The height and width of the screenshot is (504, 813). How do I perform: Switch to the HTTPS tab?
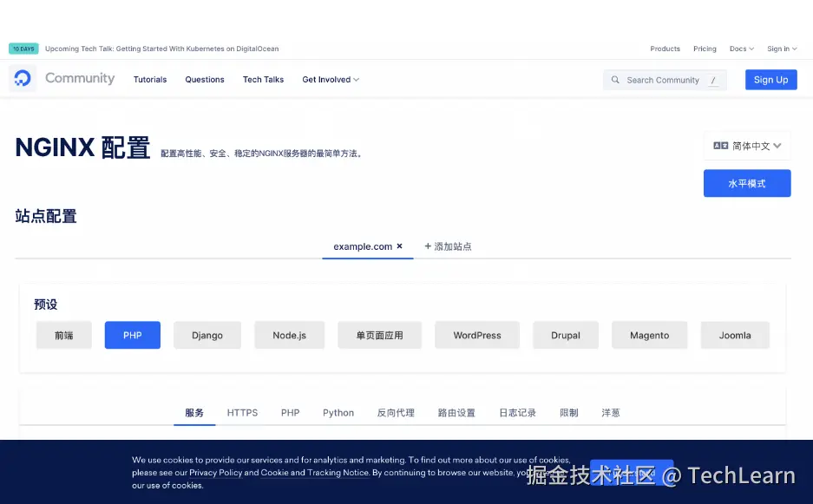point(242,413)
